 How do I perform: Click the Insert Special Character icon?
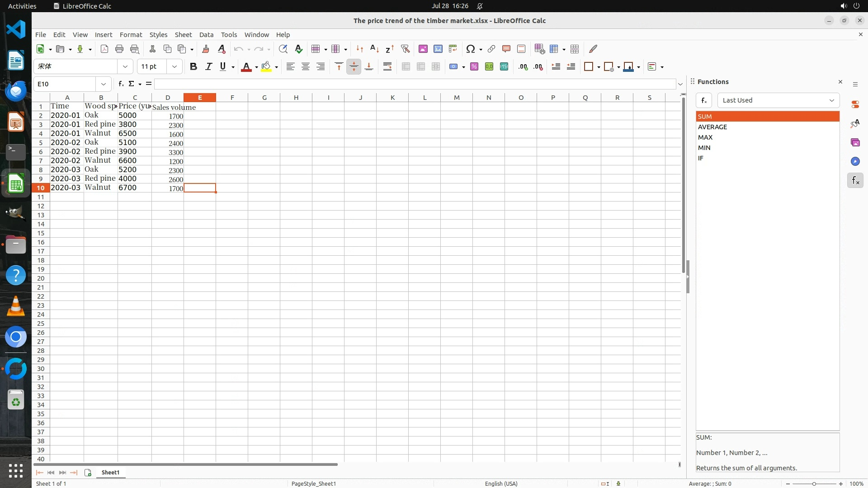(x=471, y=49)
